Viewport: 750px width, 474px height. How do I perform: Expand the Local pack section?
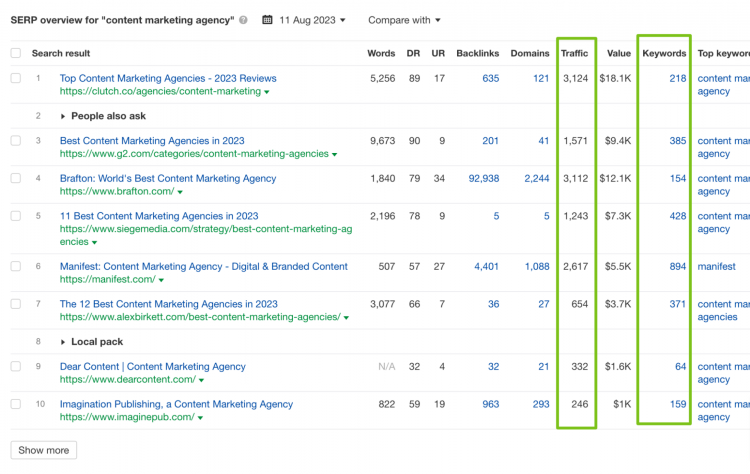click(64, 342)
